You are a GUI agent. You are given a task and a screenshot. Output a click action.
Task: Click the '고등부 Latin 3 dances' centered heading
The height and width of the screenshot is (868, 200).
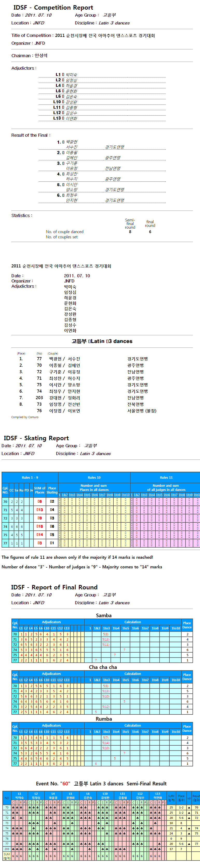[x=102, y=341]
